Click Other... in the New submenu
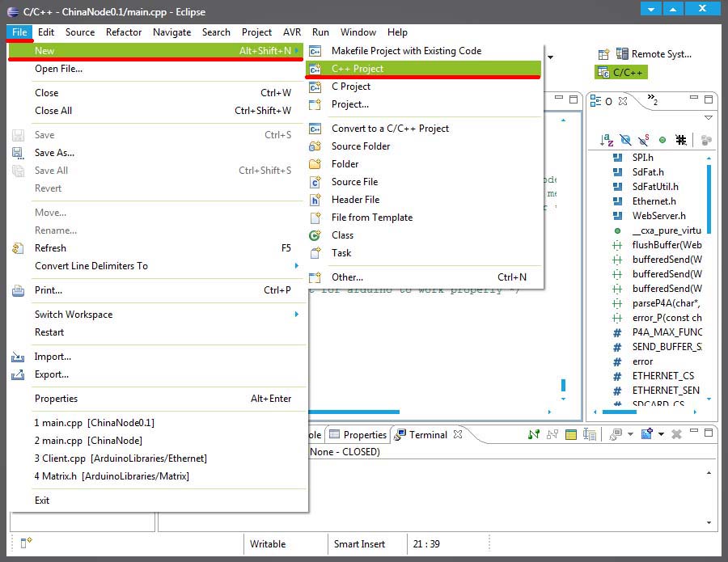 (x=423, y=277)
